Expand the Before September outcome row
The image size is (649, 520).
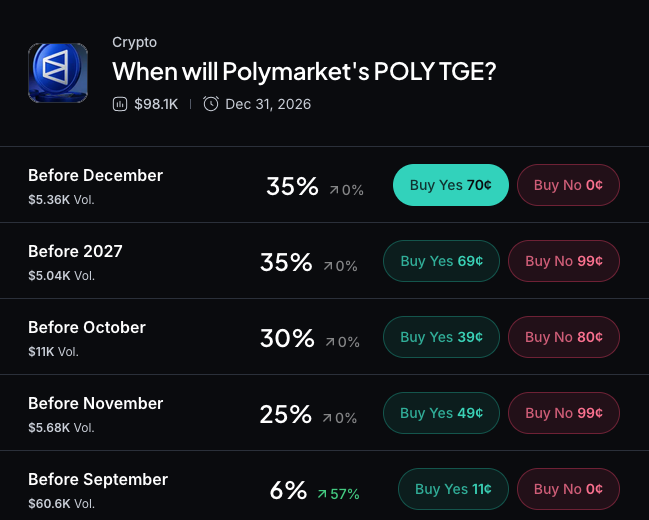pyautogui.click(x=324, y=486)
